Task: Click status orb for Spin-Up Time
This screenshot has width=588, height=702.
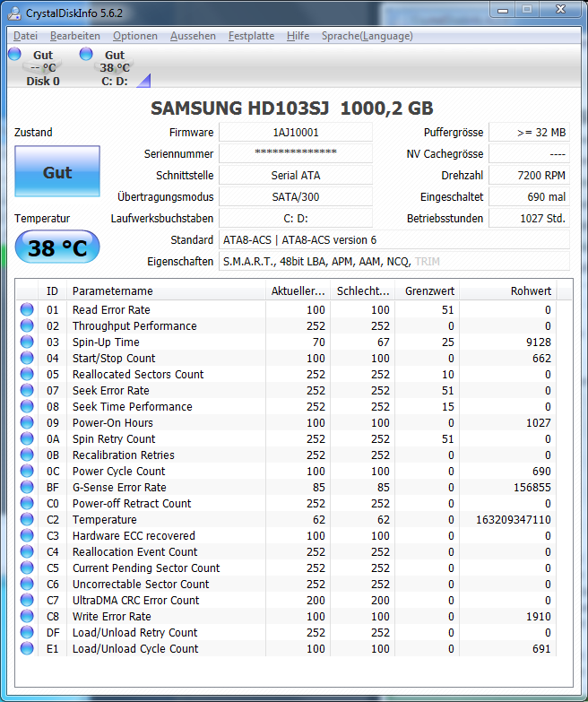Action: pyautogui.click(x=27, y=342)
